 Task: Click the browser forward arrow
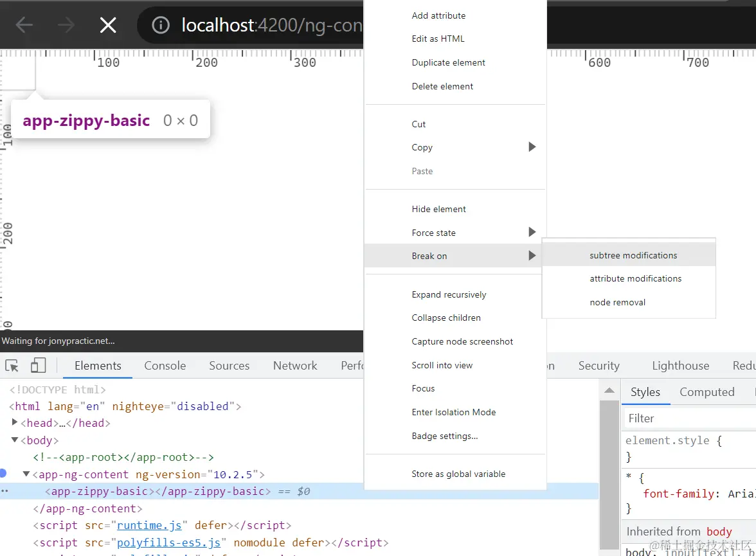[66, 24]
